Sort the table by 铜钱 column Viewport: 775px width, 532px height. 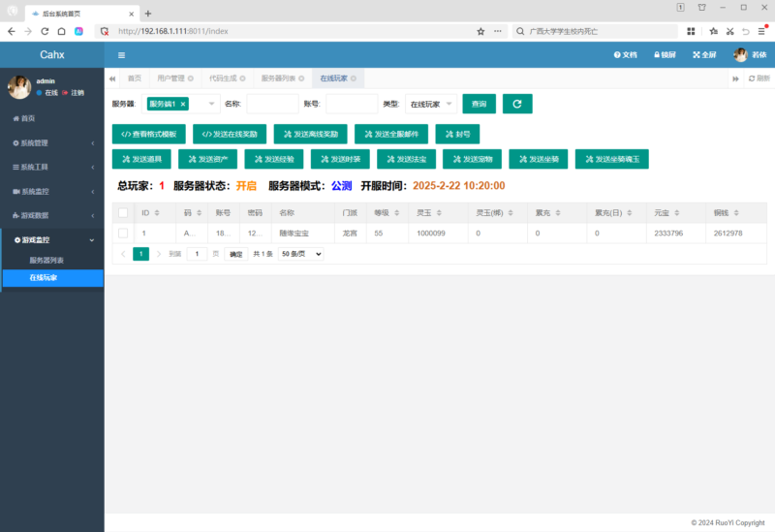pyautogui.click(x=736, y=212)
